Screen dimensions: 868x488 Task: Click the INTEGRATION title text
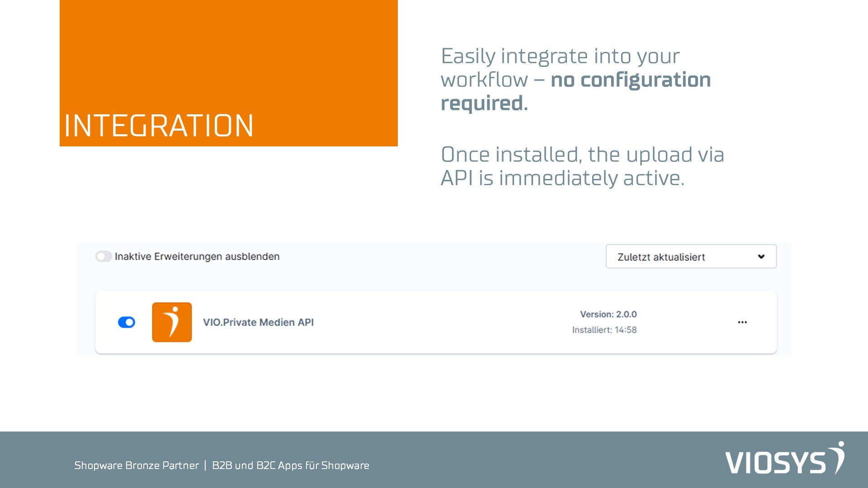point(159,126)
